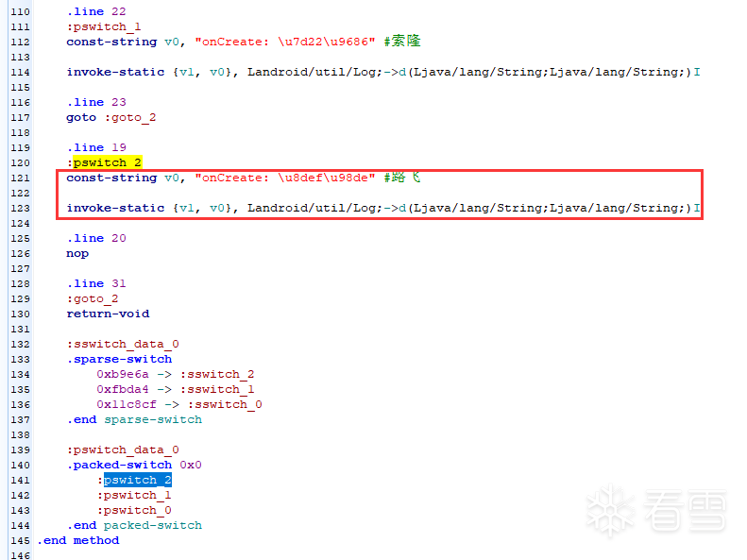Click the nop instruction on line 126
The height and width of the screenshot is (560, 747).
point(77,254)
